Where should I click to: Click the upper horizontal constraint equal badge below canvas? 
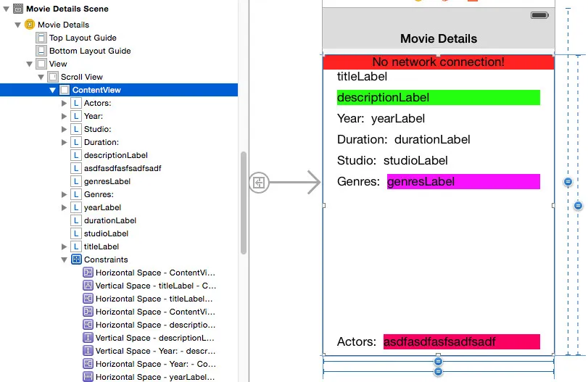click(x=438, y=362)
